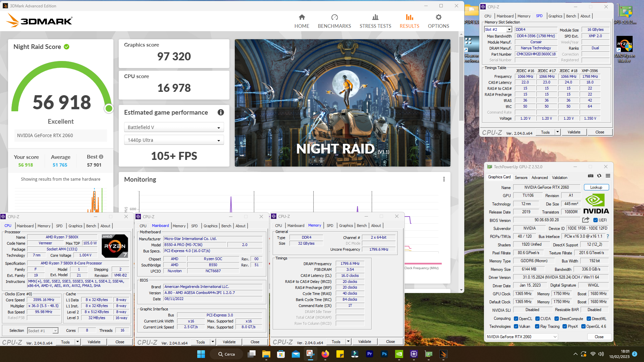Click the info icon beside Best score
The height and width of the screenshot is (362, 644).
101,157
